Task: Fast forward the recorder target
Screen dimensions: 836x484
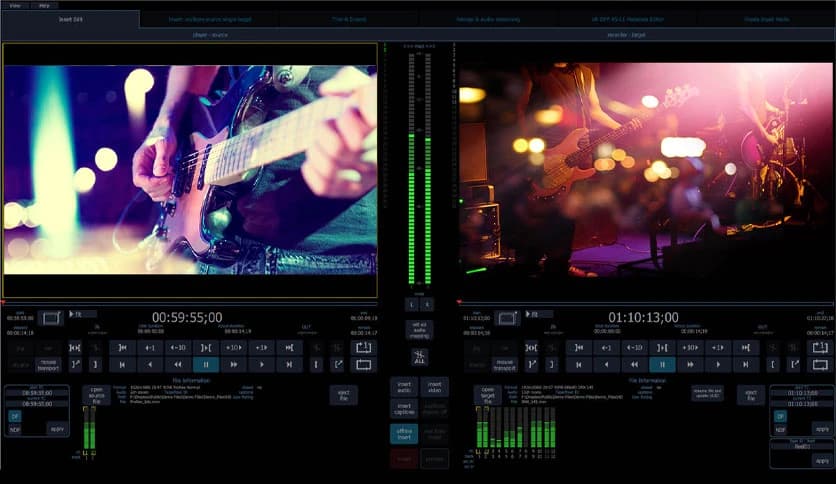Action: tap(690, 365)
